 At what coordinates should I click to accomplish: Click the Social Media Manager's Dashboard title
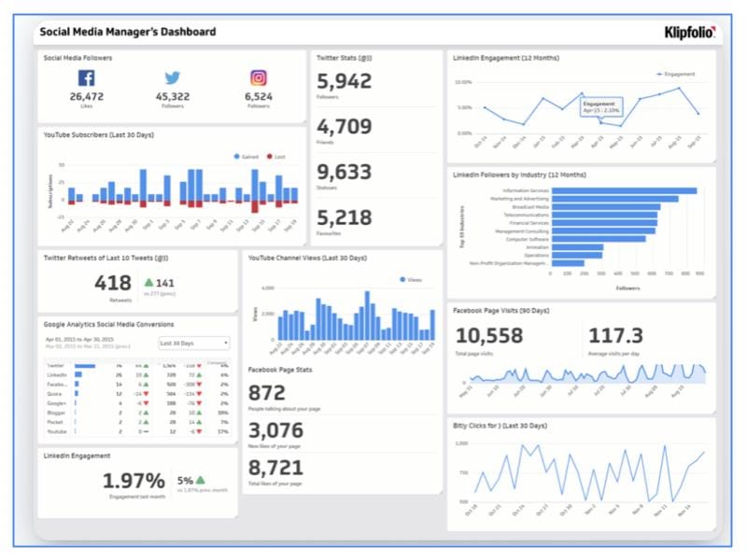(x=127, y=32)
